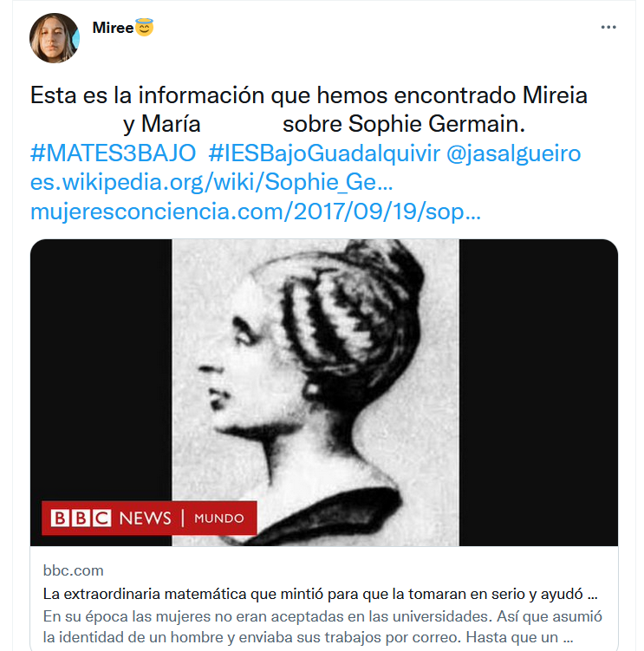
Task: Click the halo emoji beside Miree
Action: (145, 28)
